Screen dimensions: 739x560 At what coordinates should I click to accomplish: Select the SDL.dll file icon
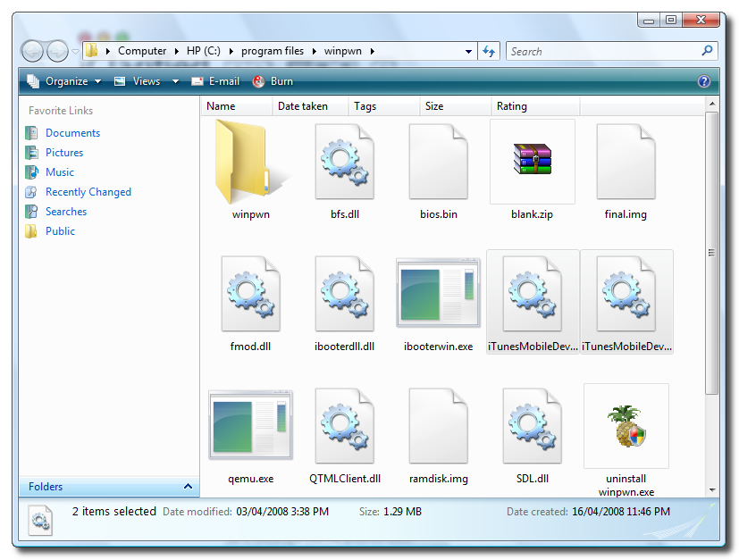[x=532, y=426]
